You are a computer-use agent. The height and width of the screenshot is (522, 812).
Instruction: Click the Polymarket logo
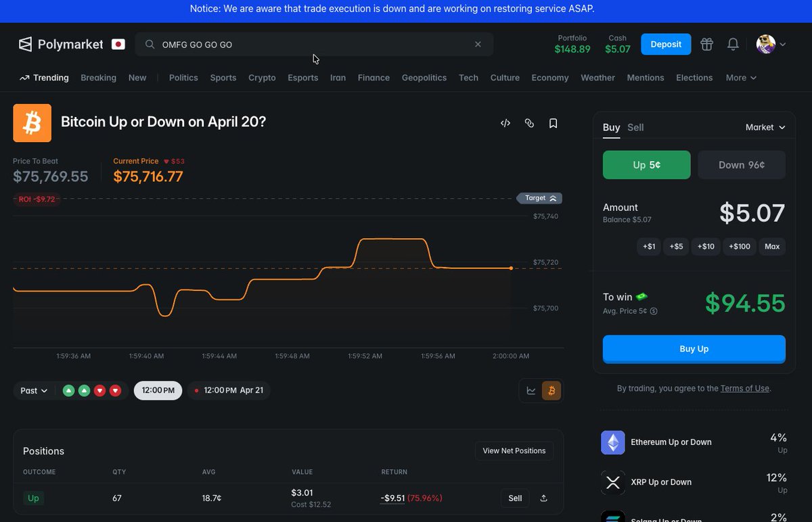pos(61,45)
